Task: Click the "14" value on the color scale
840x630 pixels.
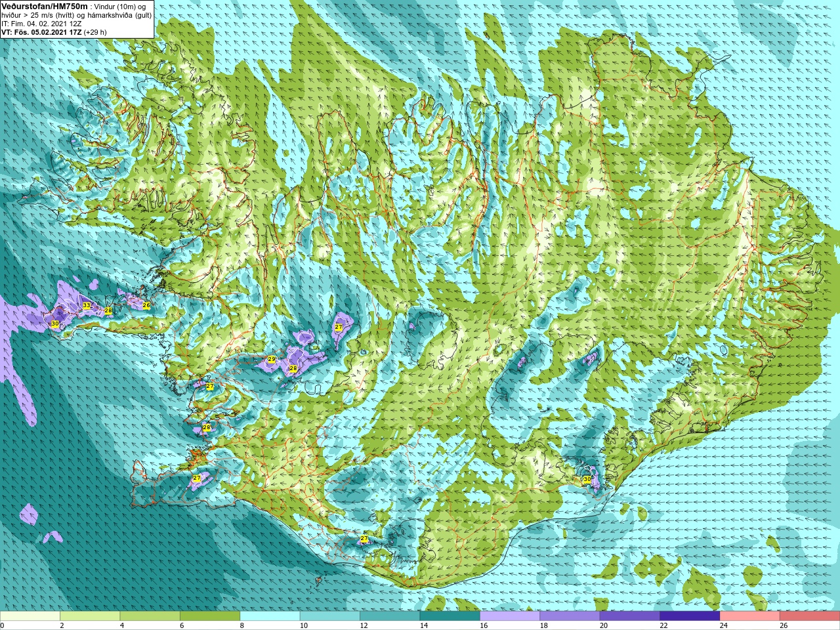Action: (x=423, y=625)
